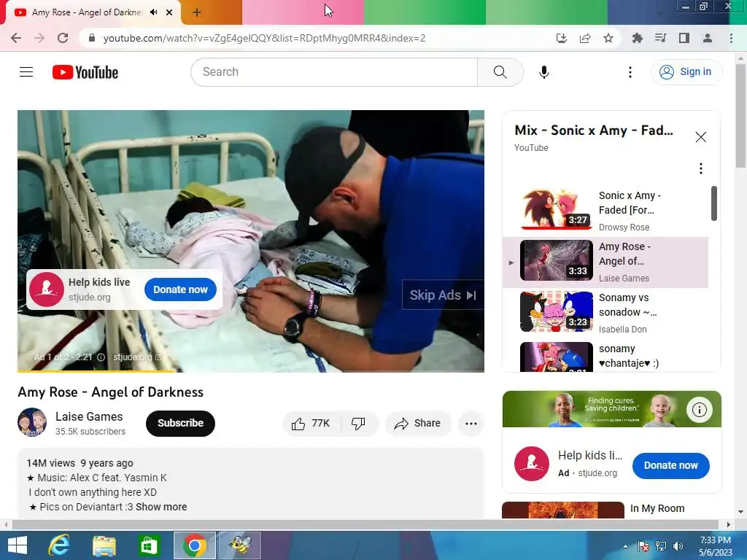Open YouTube settings three-dot menu
The image size is (747, 560).
click(630, 72)
